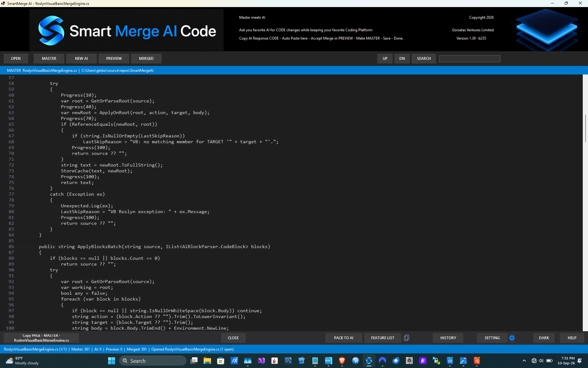Switch to the MERGED view
The width and height of the screenshot is (588, 368).
click(146, 58)
